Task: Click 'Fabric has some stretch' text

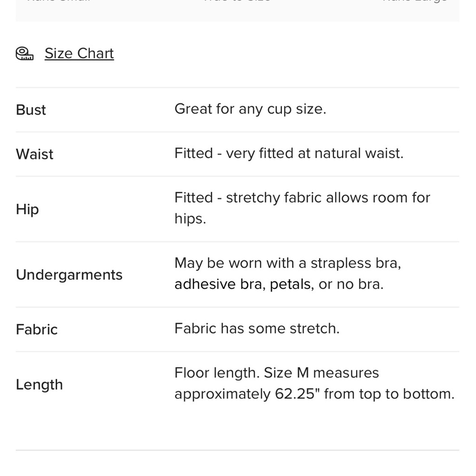Action: [257, 329]
